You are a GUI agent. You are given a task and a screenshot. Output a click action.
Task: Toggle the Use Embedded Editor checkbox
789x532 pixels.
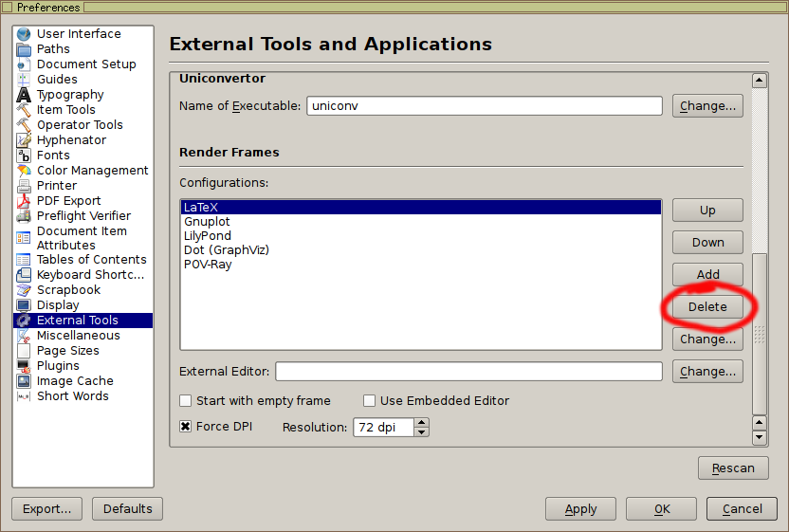370,401
